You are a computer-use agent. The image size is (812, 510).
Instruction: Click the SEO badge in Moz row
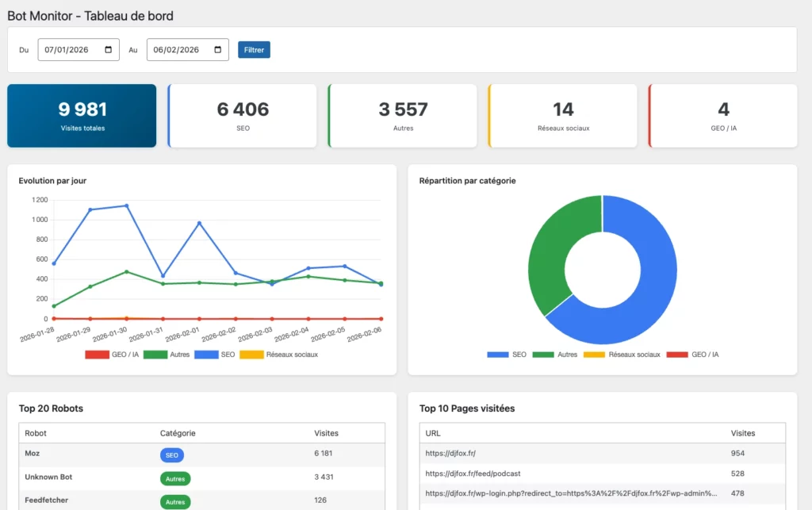click(x=172, y=455)
